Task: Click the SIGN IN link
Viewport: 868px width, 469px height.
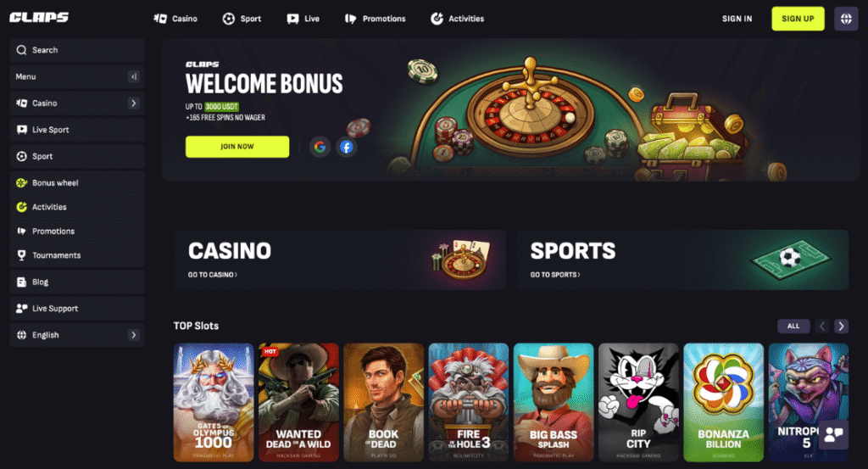Action: [x=737, y=19]
